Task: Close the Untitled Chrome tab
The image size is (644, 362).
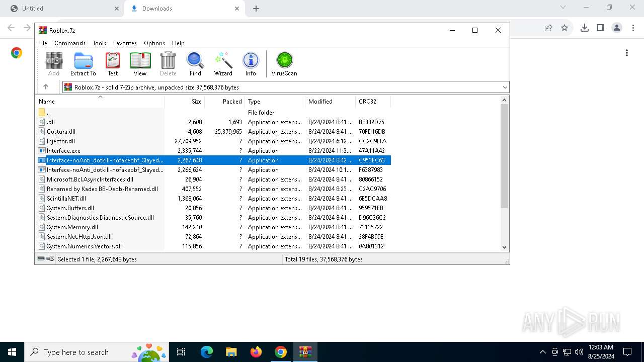Action: [117, 9]
